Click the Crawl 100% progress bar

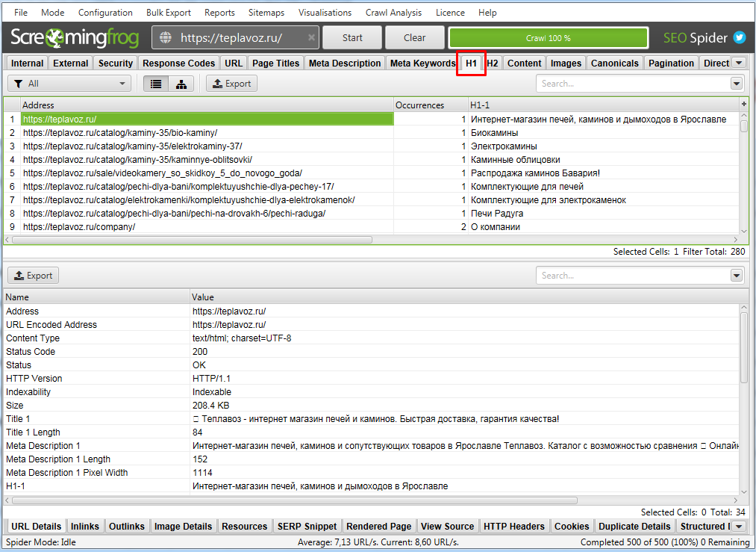click(548, 38)
